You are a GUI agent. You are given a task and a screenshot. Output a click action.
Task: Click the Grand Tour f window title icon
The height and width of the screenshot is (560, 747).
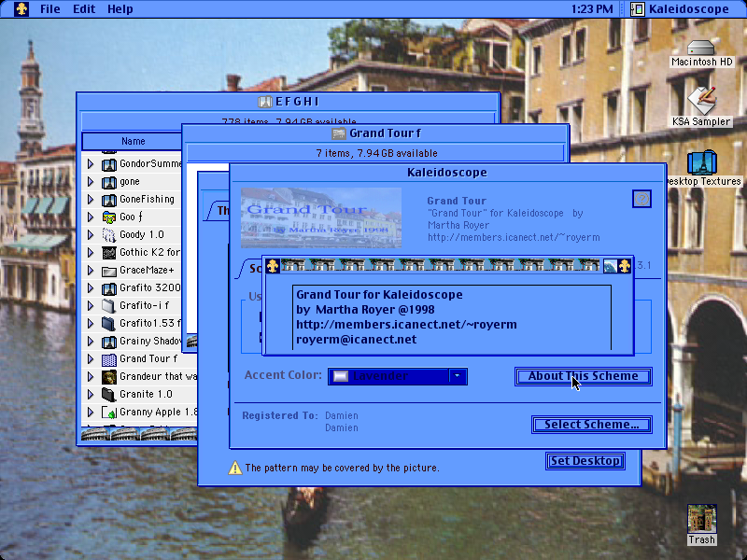(338, 133)
